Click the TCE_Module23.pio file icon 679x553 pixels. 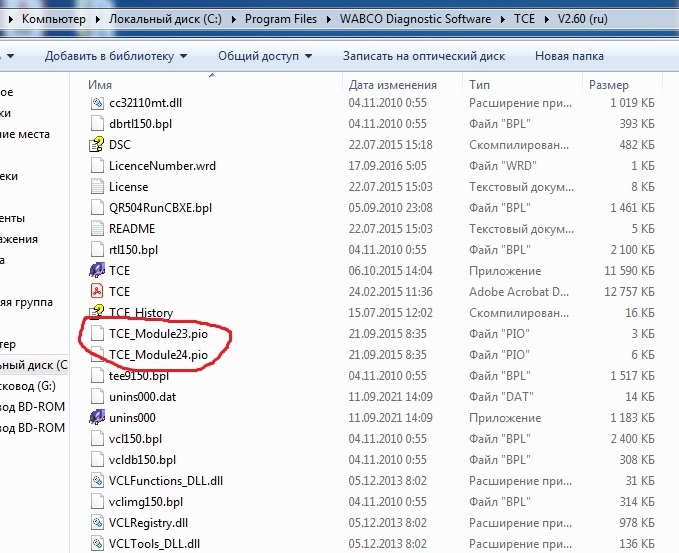(97, 334)
